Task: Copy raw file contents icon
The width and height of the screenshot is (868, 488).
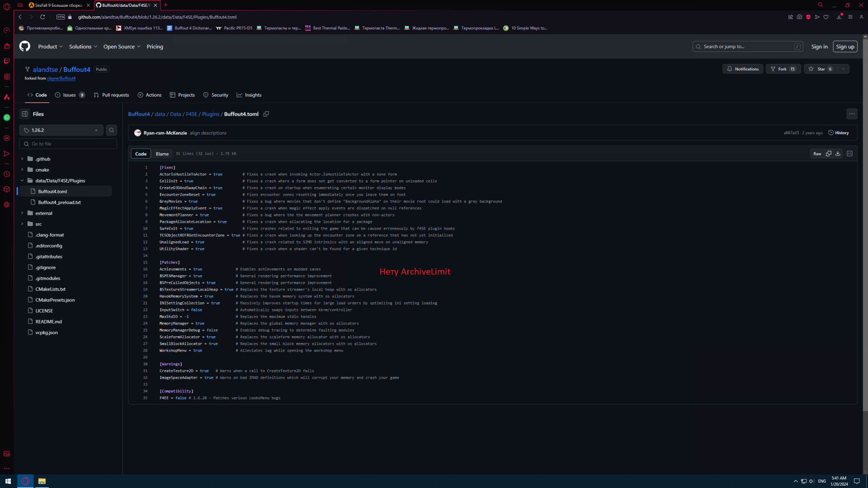Action: [x=829, y=154]
